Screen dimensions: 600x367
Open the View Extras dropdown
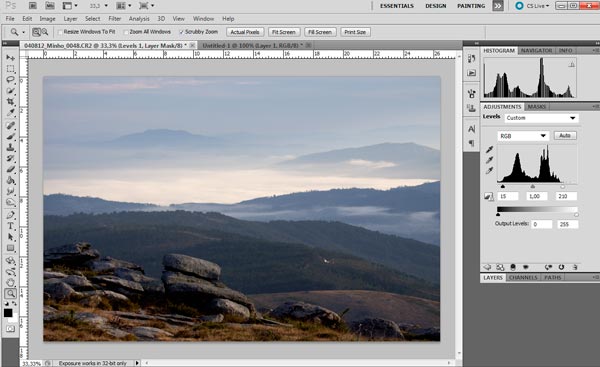click(70, 6)
